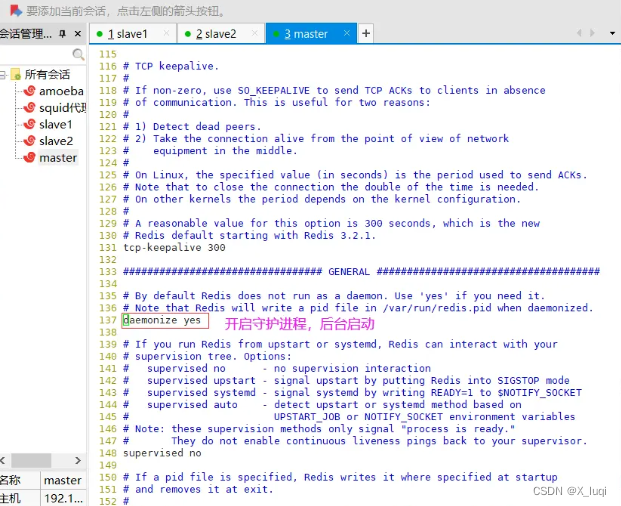Click the line 130 Redis 3.2.1 comment

(x=250, y=236)
